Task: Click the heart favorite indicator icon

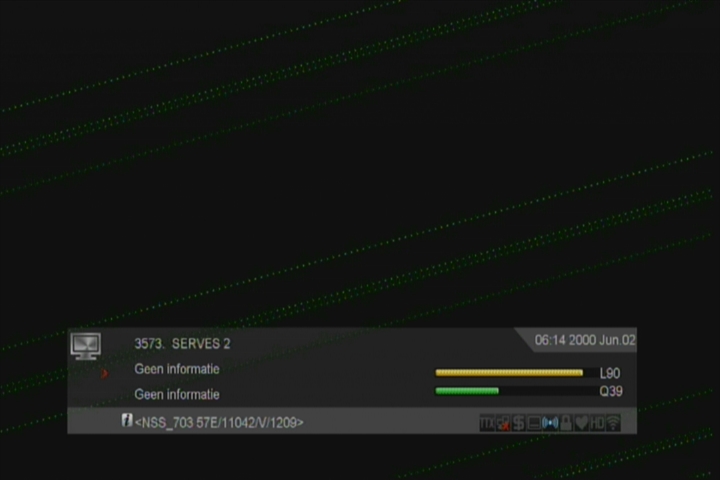Action: [x=582, y=423]
